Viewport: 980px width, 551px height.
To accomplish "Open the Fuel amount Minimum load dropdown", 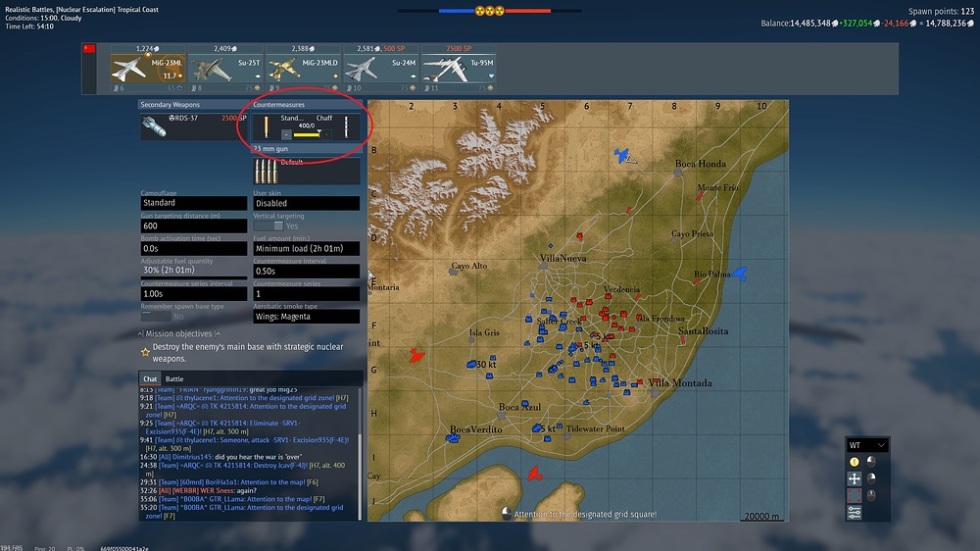I will pyautogui.click(x=306, y=249).
